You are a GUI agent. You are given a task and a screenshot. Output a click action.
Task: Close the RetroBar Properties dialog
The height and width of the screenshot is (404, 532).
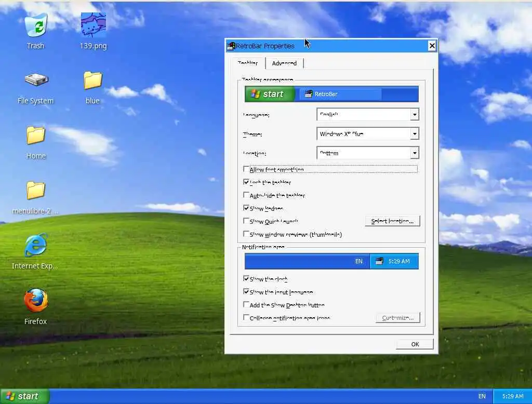(x=432, y=46)
